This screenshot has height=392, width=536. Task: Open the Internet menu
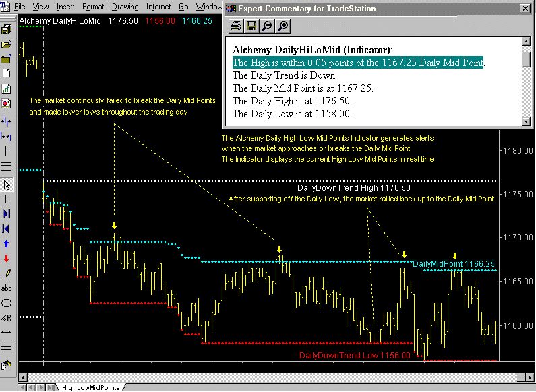158,7
